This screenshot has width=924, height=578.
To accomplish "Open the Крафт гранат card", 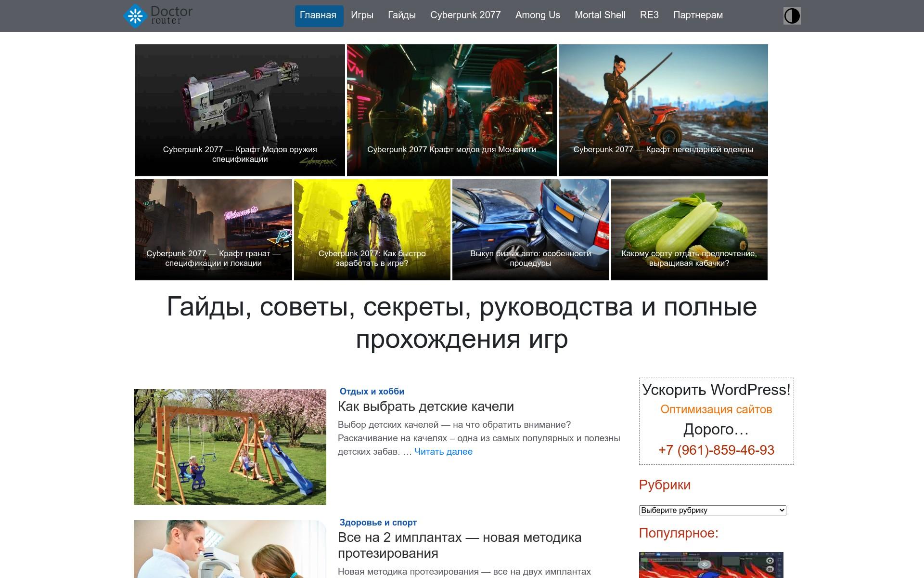I will (x=213, y=230).
